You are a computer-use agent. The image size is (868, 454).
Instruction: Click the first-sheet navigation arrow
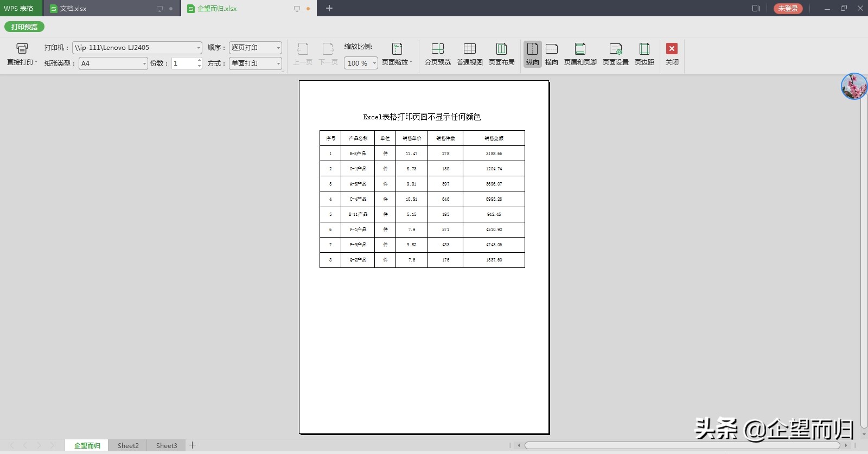pos(11,445)
